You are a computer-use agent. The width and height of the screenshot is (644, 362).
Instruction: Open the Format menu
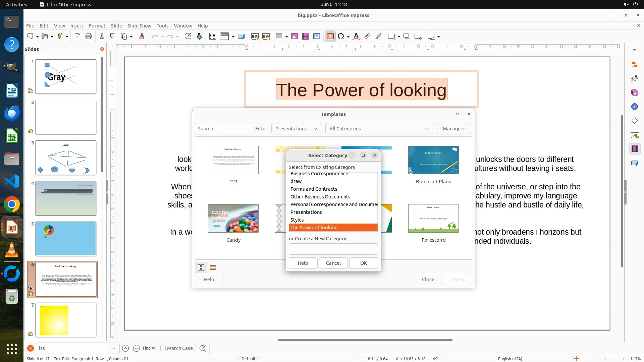[x=97, y=26]
